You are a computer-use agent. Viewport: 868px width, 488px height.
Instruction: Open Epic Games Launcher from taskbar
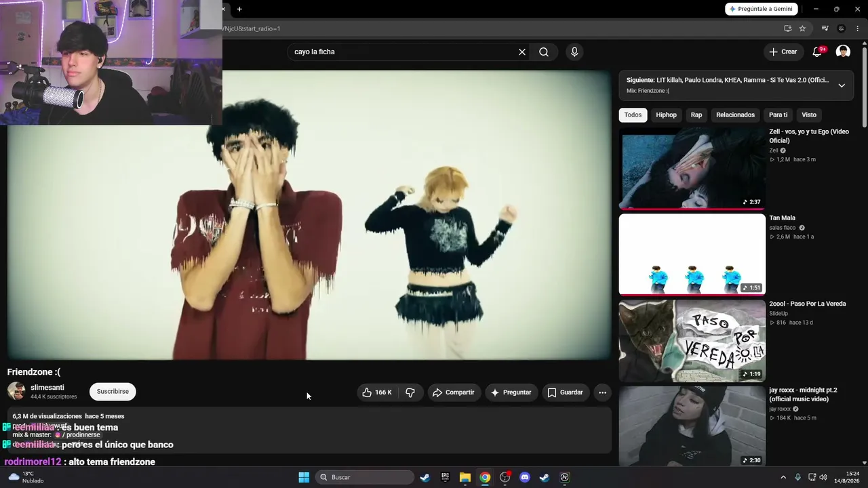coord(445,477)
